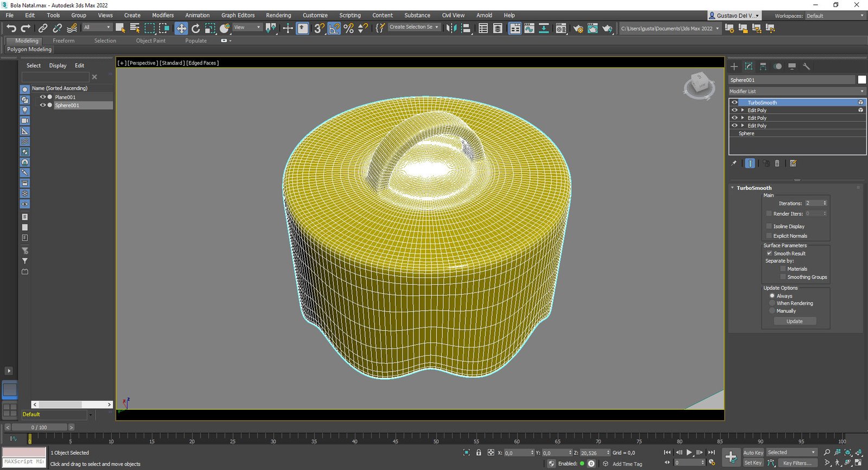Screen dimensions: 868x470
Task: Click the Sphere001 object color swatch
Action: click(861, 80)
